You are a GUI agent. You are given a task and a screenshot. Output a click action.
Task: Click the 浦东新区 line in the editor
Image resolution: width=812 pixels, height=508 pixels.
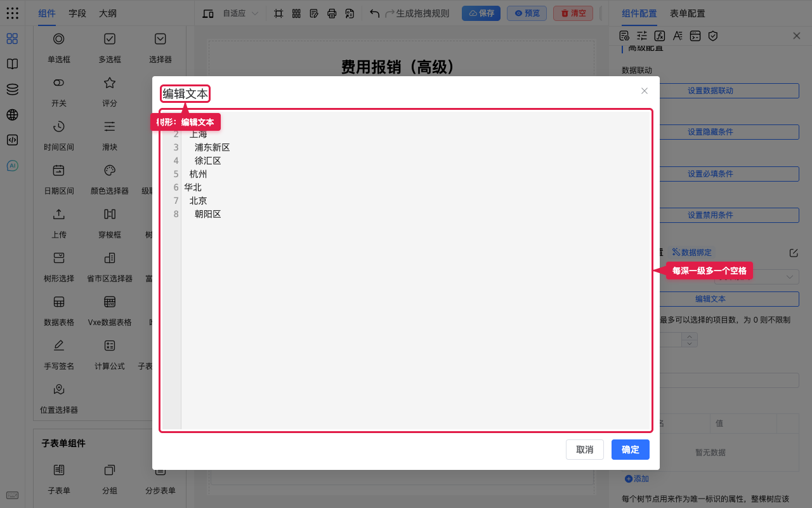(212, 147)
